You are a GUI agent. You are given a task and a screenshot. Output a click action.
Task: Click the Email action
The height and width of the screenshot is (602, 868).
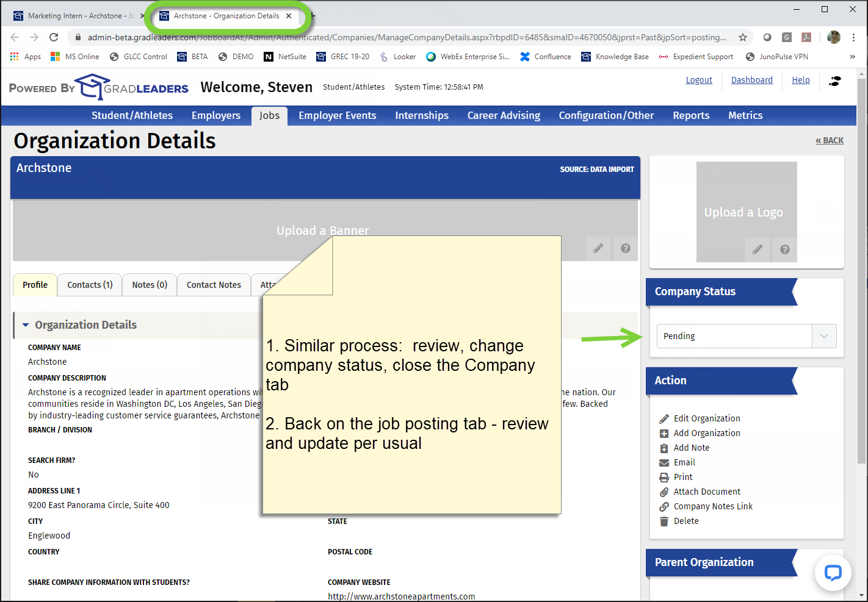[678, 462]
